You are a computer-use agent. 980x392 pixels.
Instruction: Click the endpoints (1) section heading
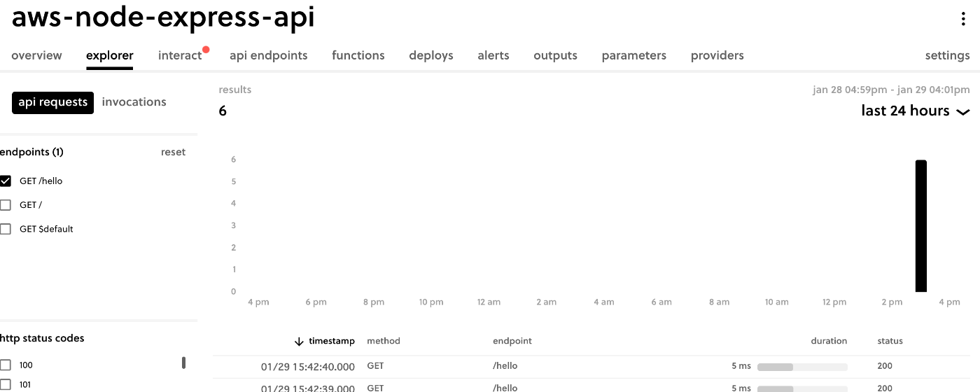coord(31,152)
